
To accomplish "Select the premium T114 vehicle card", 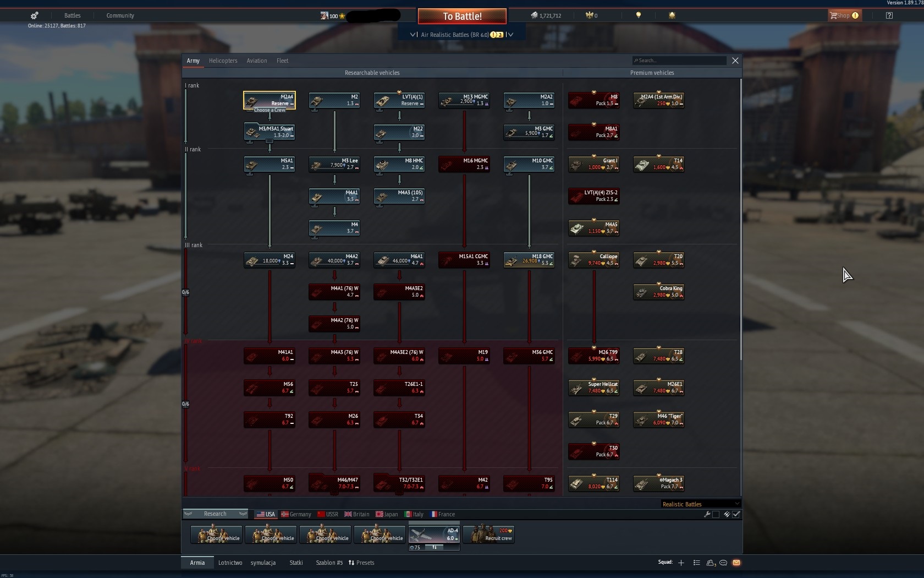I will point(594,483).
